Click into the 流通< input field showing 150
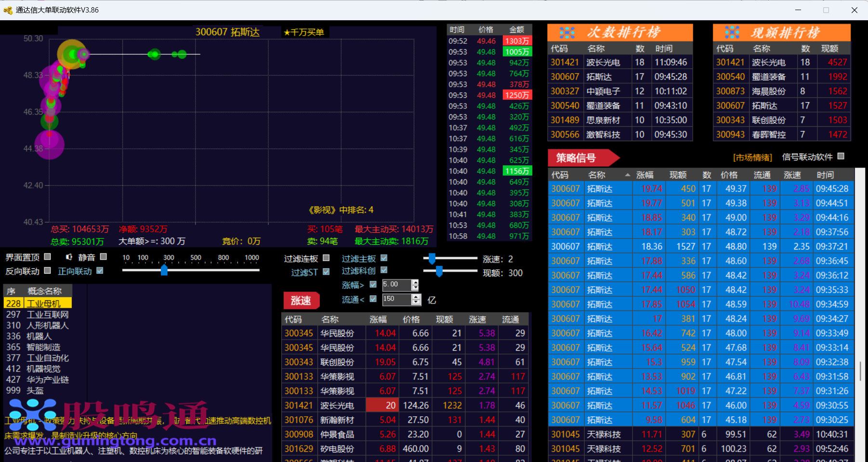 [x=397, y=299]
